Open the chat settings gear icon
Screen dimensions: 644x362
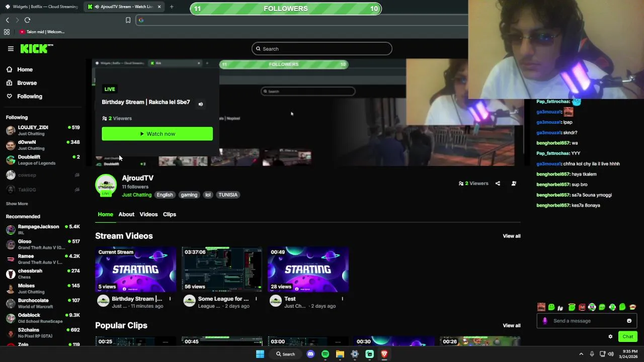pos(610,337)
